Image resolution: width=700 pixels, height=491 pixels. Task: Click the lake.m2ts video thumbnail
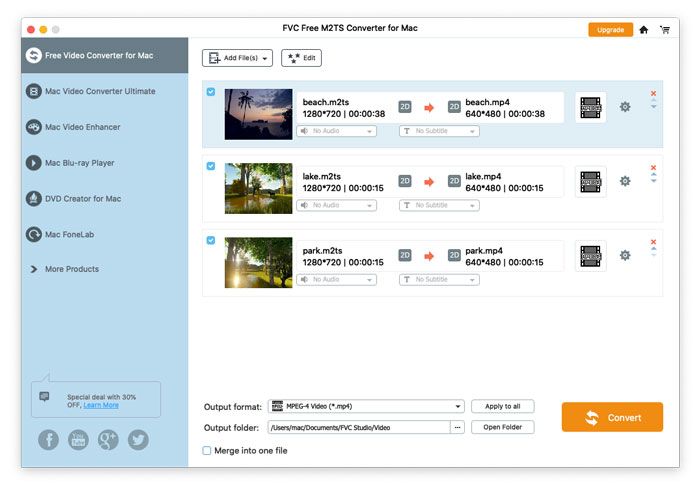[258, 188]
